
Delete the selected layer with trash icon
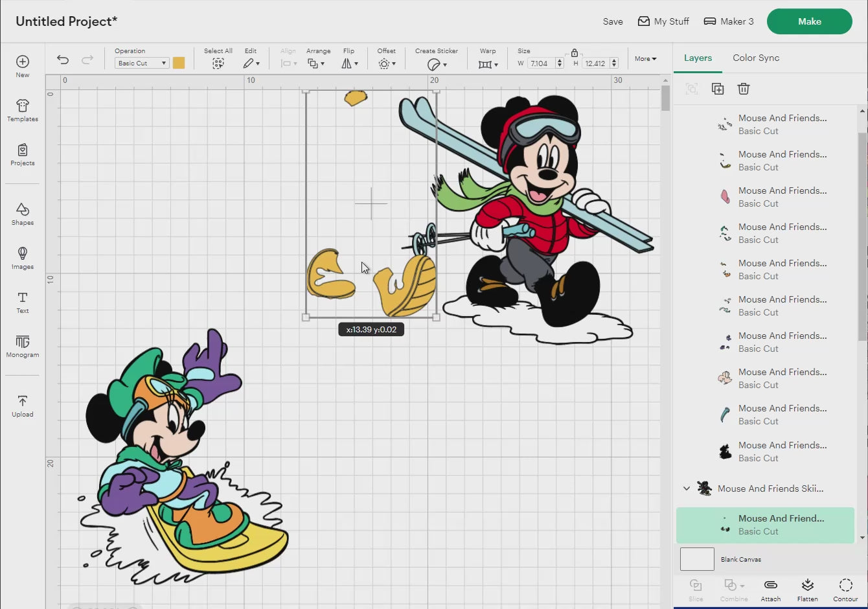pyautogui.click(x=744, y=89)
